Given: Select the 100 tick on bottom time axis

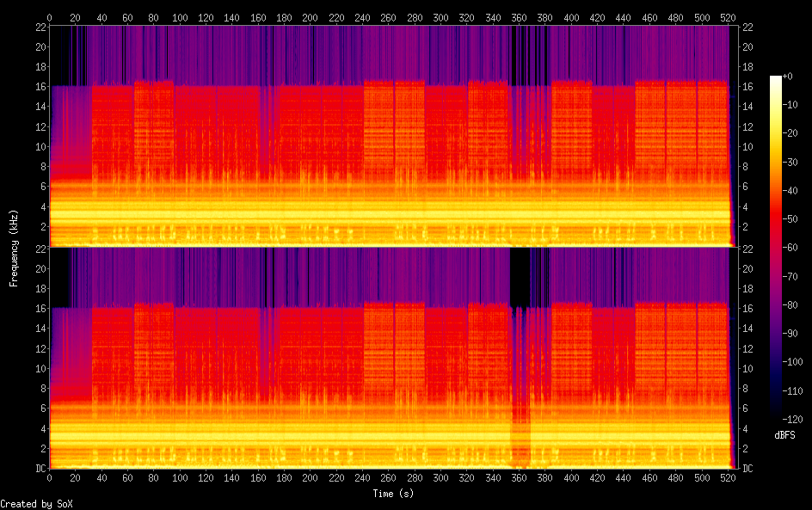Looking at the screenshot, I should (x=180, y=478).
